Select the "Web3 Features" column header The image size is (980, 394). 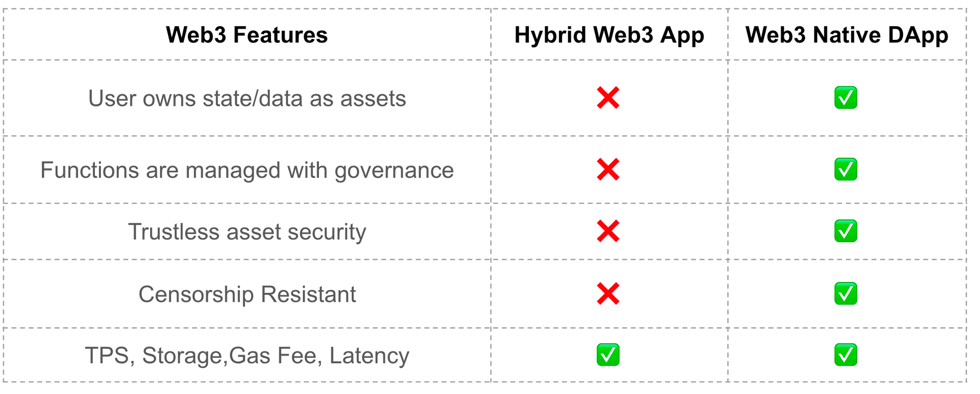pos(247,35)
